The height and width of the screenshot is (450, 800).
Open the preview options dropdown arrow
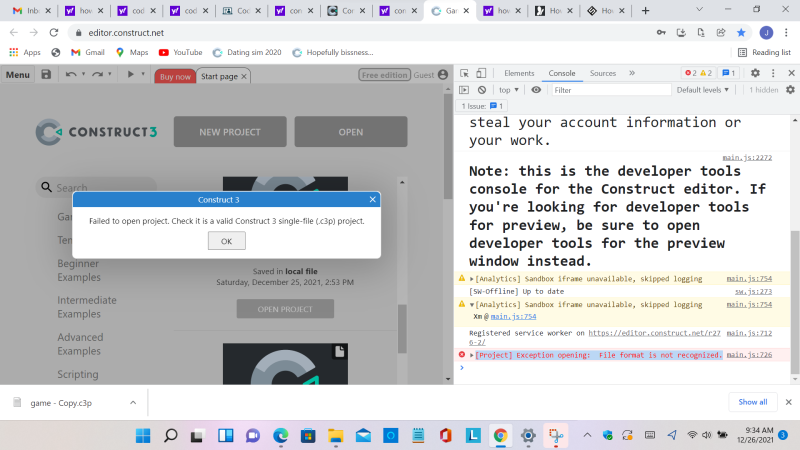[143, 74]
